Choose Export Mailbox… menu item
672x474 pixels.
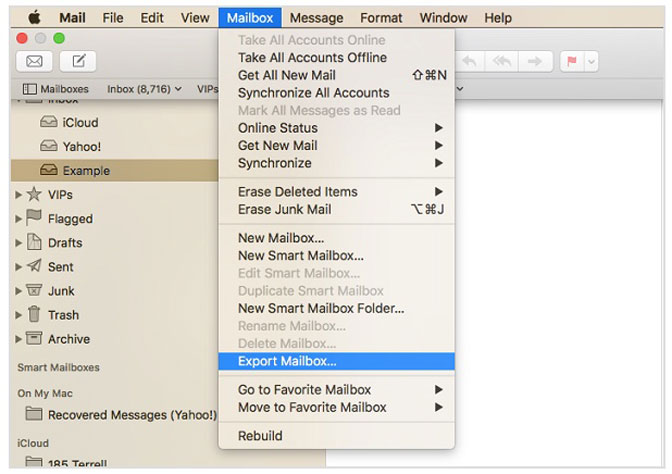[x=336, y=361]
